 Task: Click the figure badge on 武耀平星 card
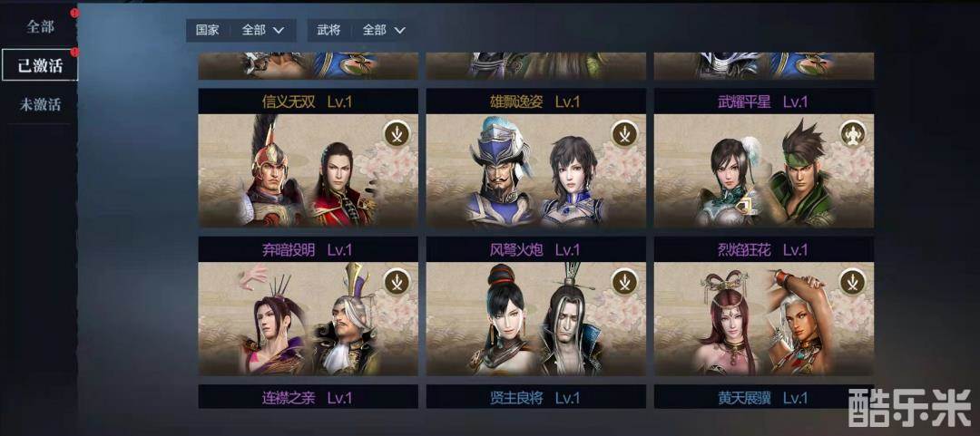[852, 133]
